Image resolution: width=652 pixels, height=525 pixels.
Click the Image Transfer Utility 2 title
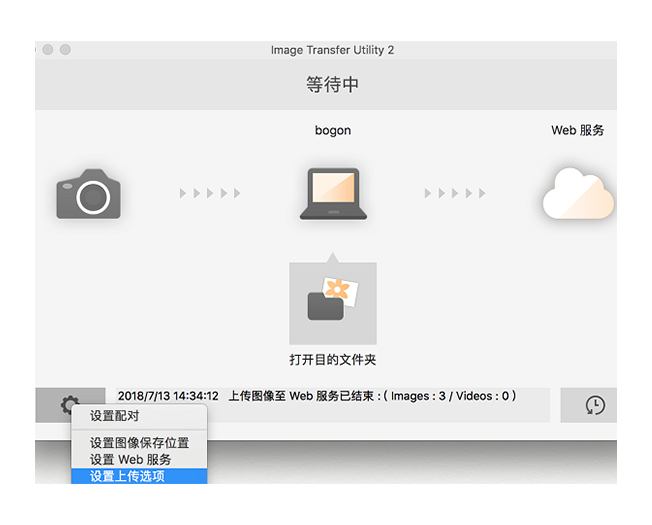(332, 50)
